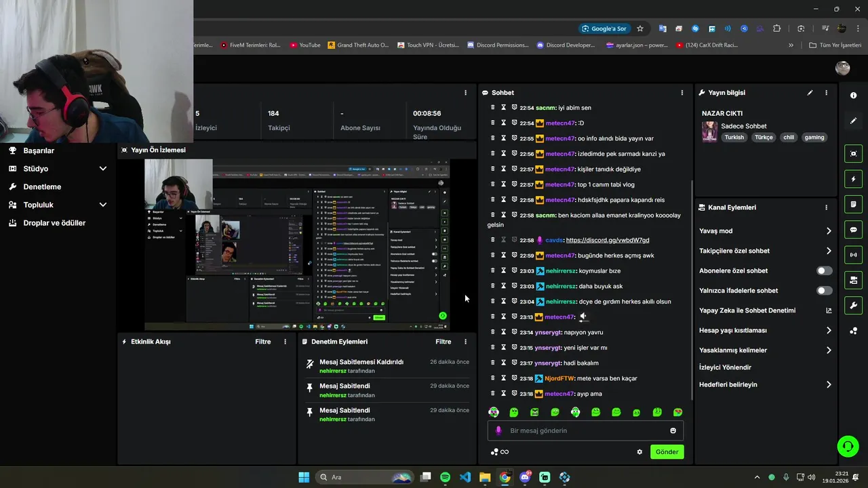The image size is (868, 488).
Task: Open the kebab menu of Yayın bilgisi panel
Action: coord(826,93)
